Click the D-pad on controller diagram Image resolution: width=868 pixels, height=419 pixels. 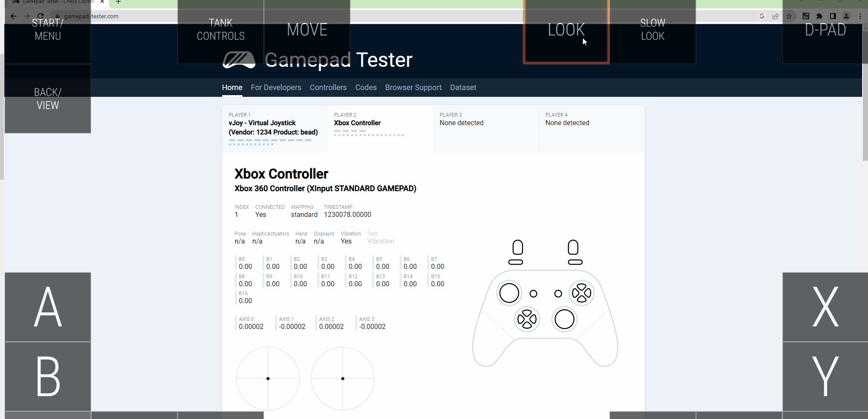pyautogui.click(x=527, y=319)
